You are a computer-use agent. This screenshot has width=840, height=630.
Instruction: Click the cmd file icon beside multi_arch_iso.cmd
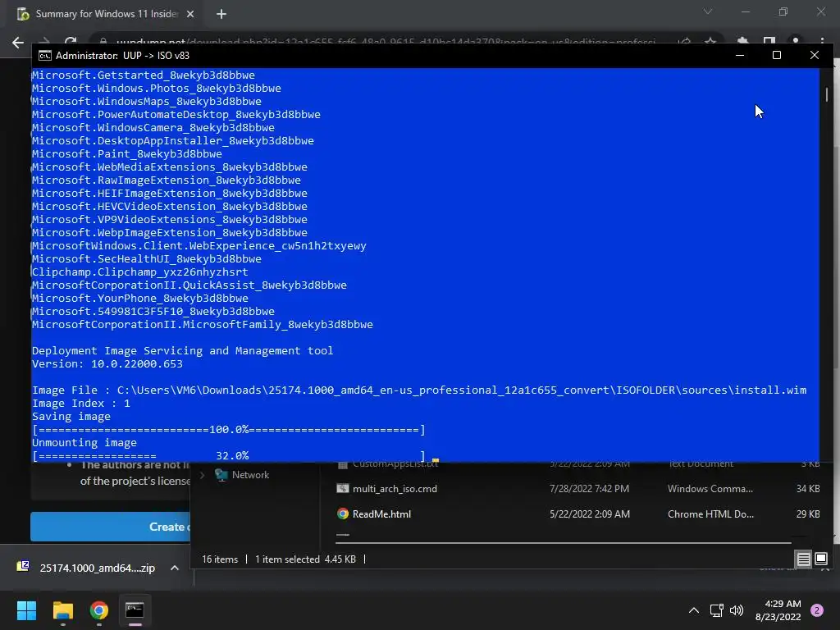point(342,489)
